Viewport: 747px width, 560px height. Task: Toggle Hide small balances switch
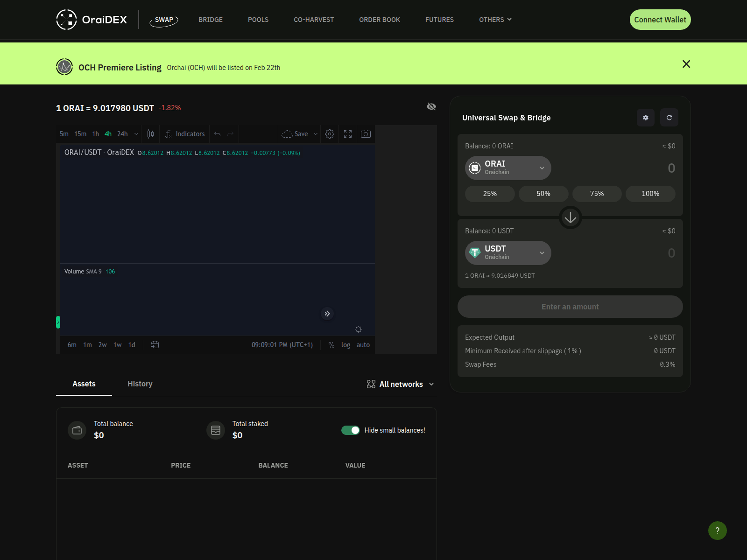(351, 430)
